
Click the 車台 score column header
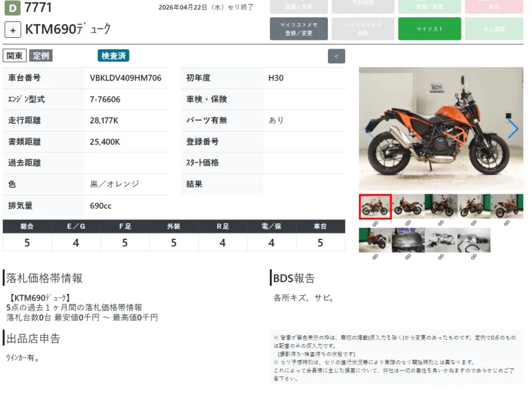tap(321, 226)
